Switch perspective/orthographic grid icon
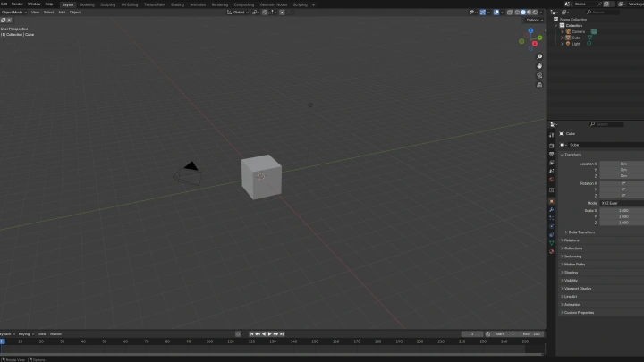Viewport: 644px width, 362px height. pos(539,85)
